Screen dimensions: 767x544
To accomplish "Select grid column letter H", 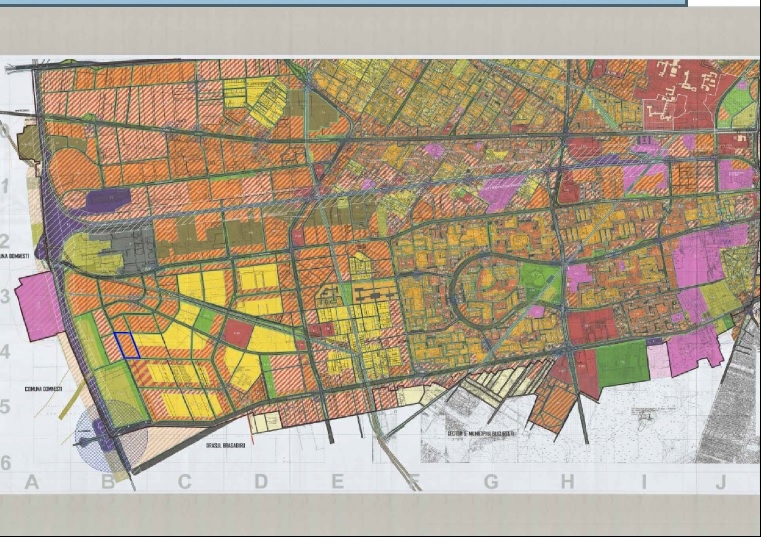I will pyautogui.click(x=567, y=483).
